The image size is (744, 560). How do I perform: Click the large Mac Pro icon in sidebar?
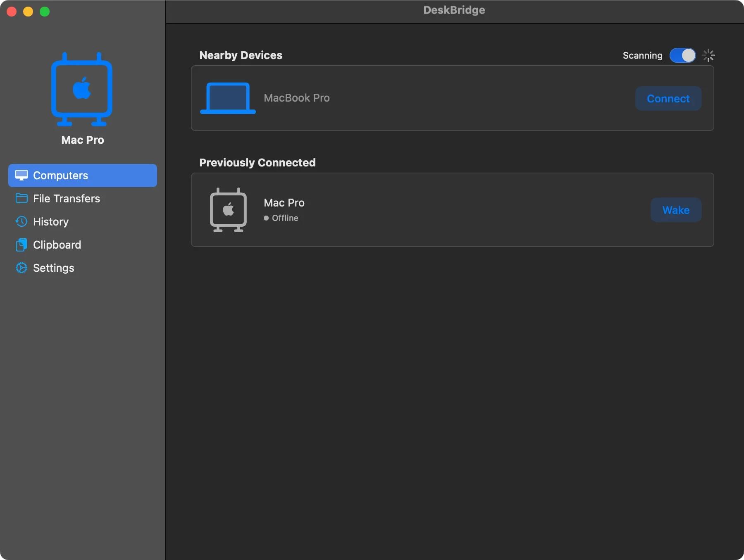tap(82, 89)
